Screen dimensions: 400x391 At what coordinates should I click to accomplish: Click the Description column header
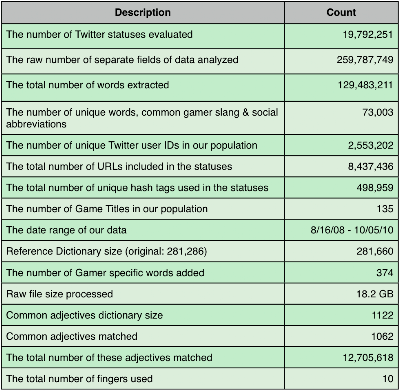coord(143,13)
